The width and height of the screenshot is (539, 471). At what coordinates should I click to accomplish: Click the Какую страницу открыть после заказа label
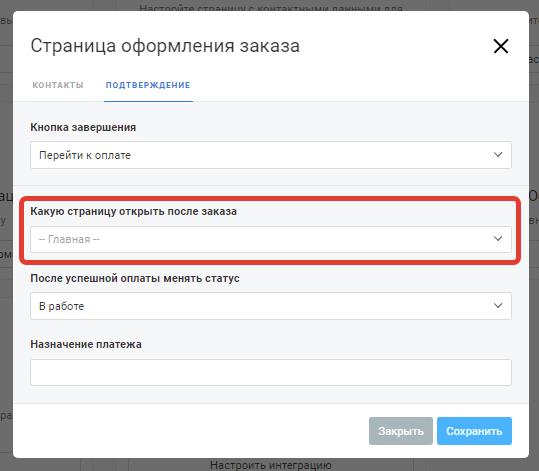tap(133, 211)
